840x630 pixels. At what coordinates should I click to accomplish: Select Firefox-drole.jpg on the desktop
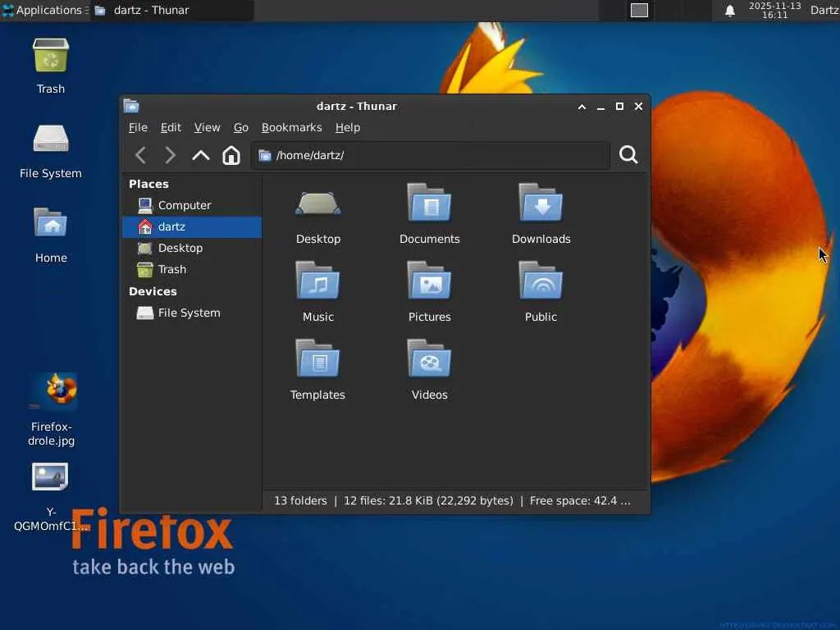click(52, 410)
